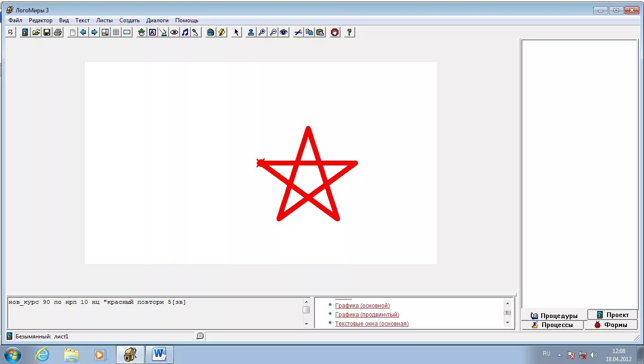Open the Графика (продвинутый) help link
Viewport: 644px width, 364px height.
coord(367,315)
